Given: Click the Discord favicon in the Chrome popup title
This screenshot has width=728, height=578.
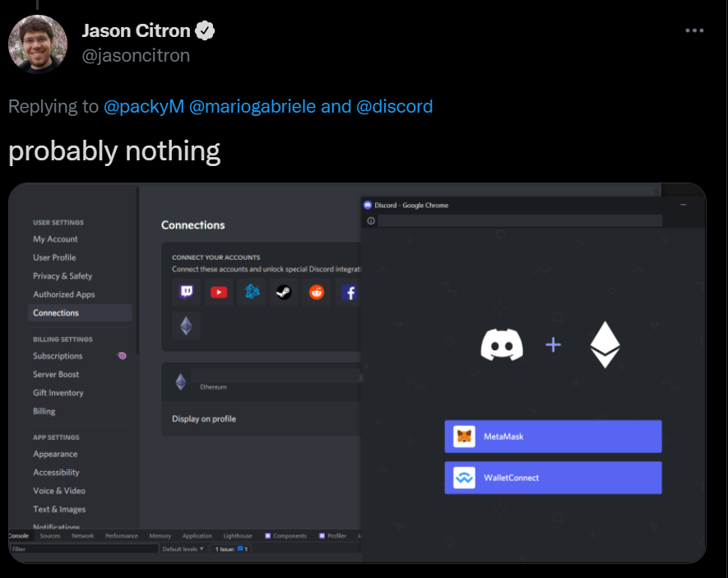Looking at the screenshot, I should [x=368, y=205].
